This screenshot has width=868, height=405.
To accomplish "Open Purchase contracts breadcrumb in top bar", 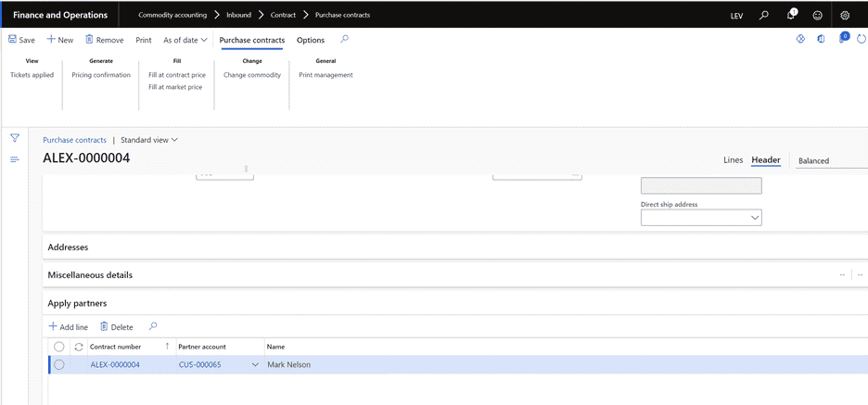I will point(343,15).
